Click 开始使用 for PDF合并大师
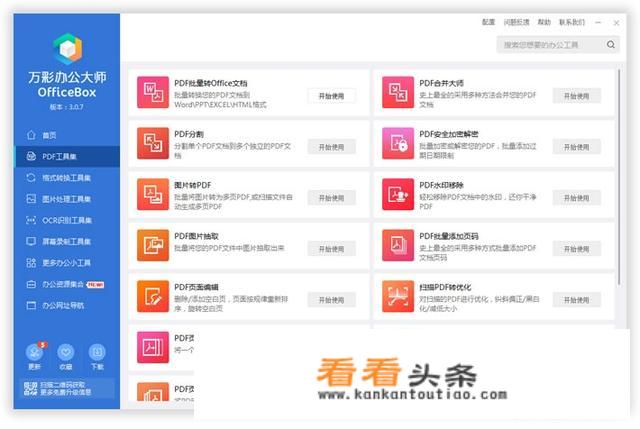This screenshot has width=640, height=429. point(576,96)
